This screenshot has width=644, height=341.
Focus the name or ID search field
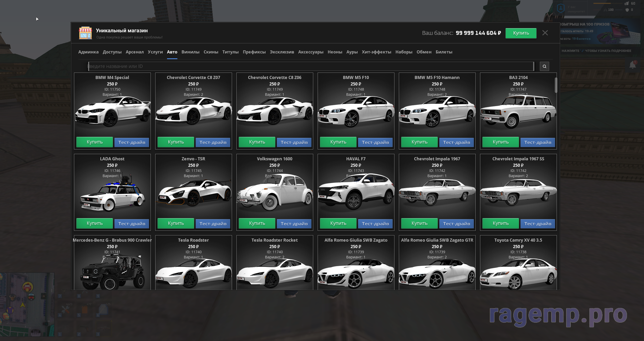(x=311, y=66)
